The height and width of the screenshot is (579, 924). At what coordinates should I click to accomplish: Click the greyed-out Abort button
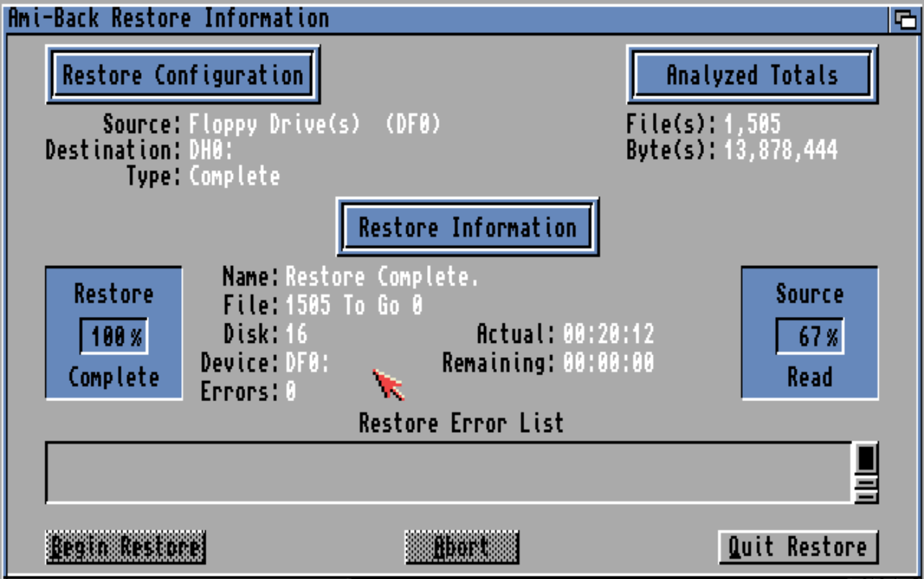click(461, 547)
